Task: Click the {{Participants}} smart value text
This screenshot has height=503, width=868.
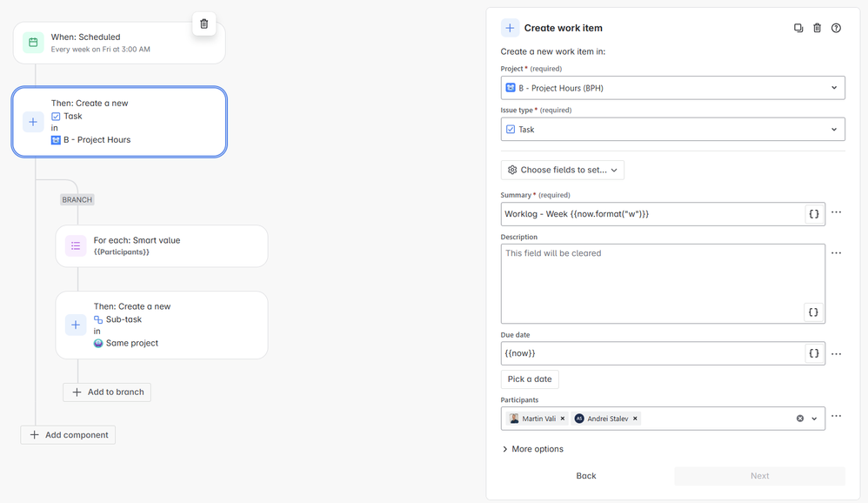Action: (121, 252)
